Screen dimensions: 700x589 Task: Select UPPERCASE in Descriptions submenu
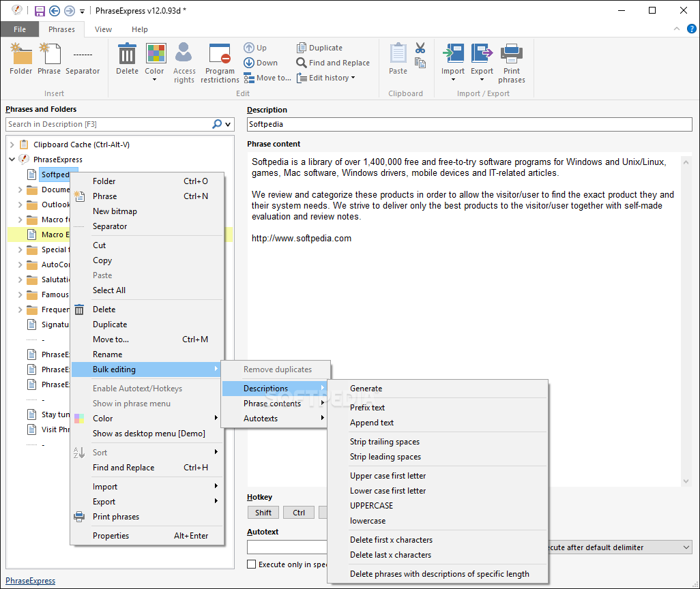pyautogui.click(x=437, y=506)
